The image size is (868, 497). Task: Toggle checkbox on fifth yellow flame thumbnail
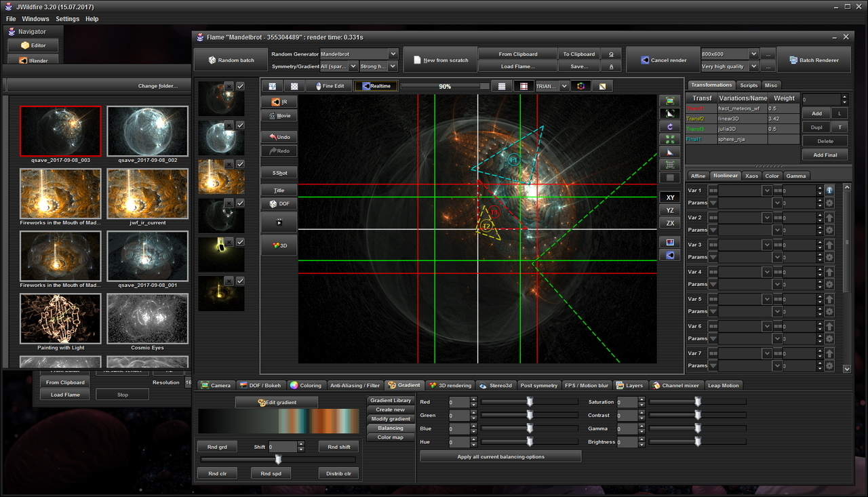point(240,242)
